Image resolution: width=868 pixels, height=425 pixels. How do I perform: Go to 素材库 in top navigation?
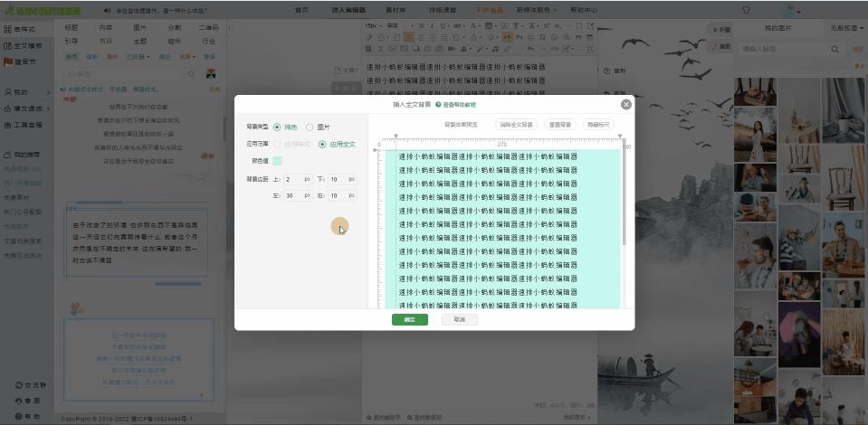[396, 9]
